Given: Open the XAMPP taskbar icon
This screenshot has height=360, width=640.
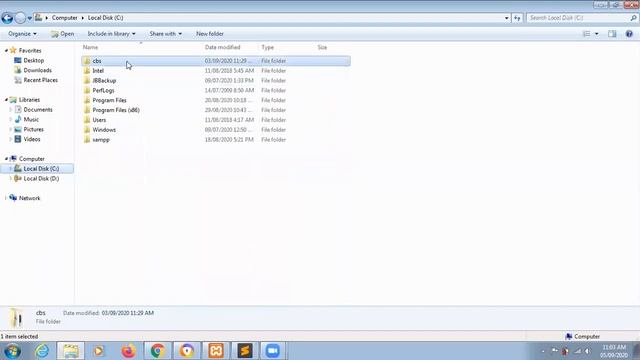Looking at the screenshot, I should [216, 351].
